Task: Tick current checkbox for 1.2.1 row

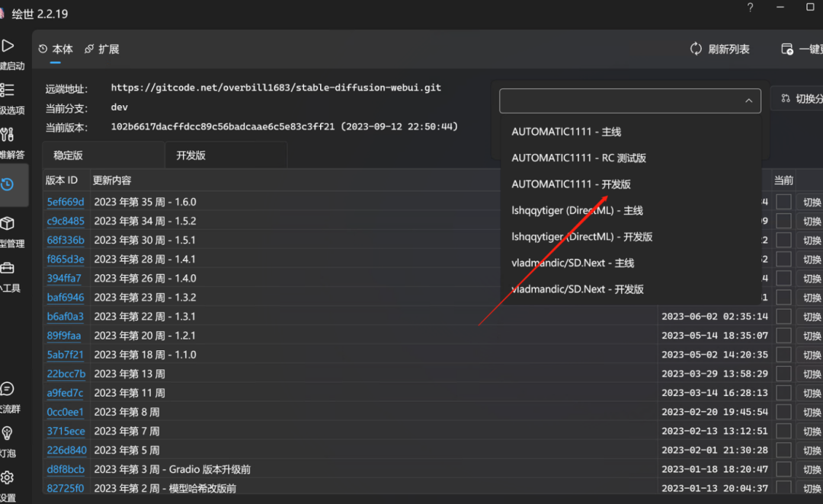Action: tap(783, 336)
